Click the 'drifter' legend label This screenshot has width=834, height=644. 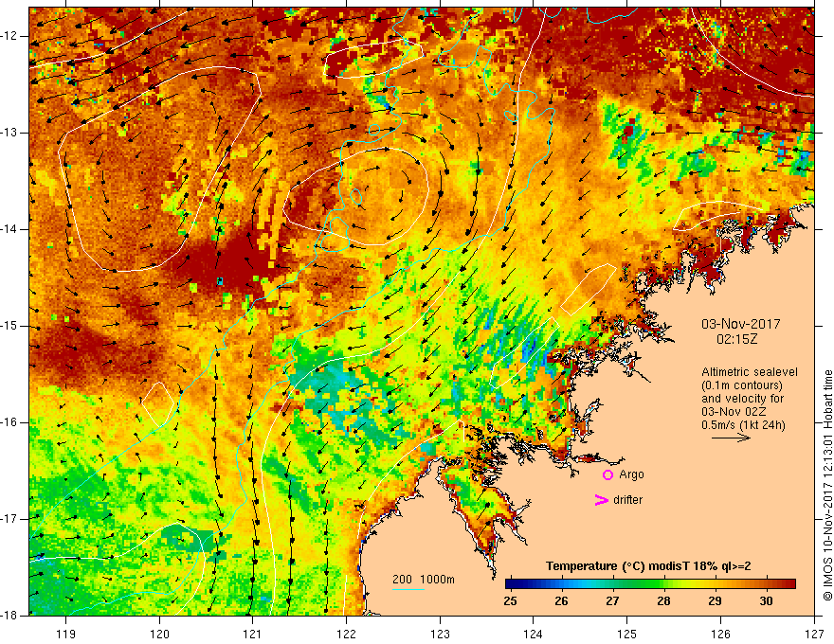627,500
